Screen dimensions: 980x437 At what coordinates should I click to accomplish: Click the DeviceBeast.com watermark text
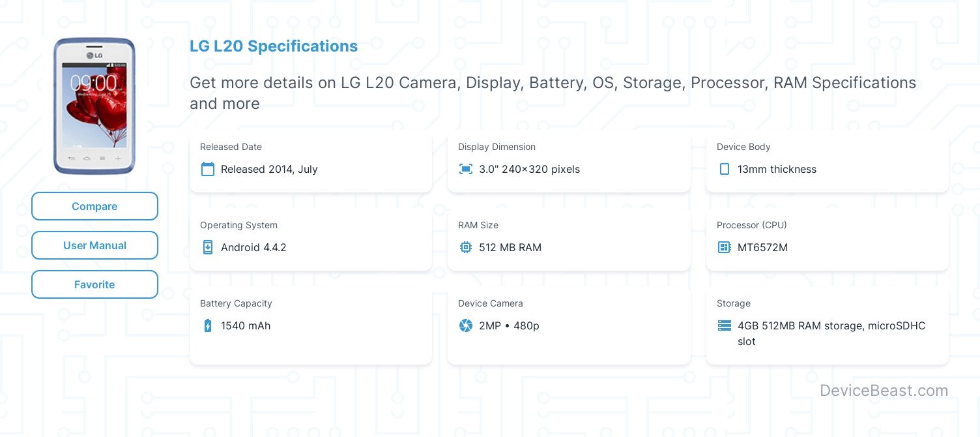(x=884, y=391)
